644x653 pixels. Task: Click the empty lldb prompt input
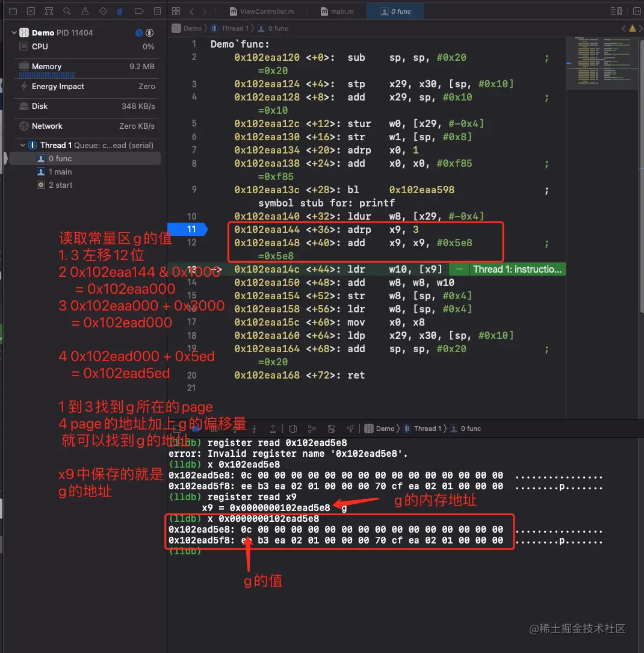185,551
